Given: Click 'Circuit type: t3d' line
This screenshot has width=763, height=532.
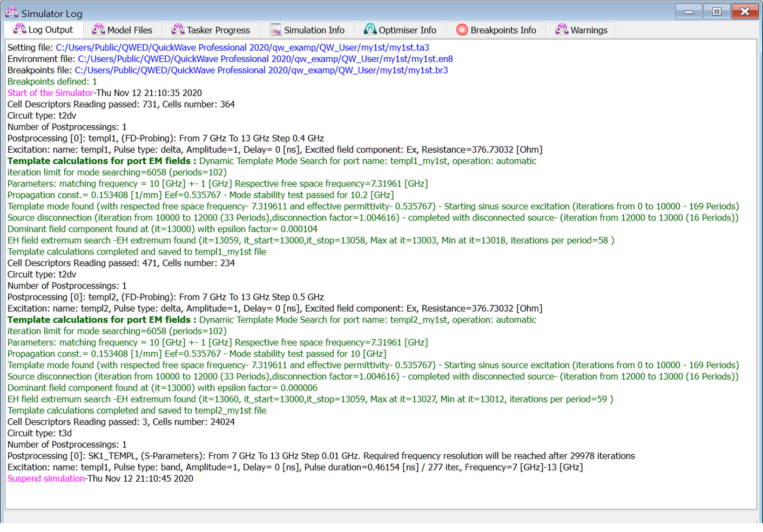Looking at the screenshot, I should 39,433.
